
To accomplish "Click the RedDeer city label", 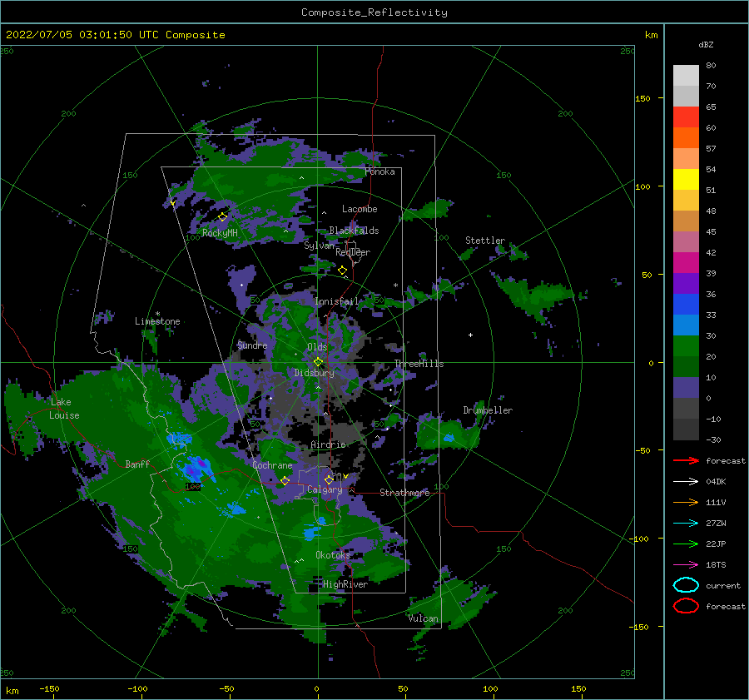I will coord(353,252).
